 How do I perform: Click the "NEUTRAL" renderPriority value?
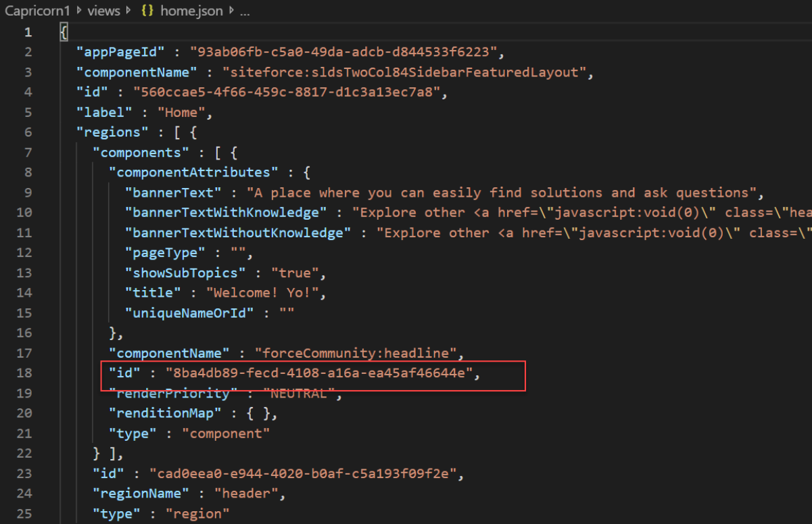(x=300, y=393)
